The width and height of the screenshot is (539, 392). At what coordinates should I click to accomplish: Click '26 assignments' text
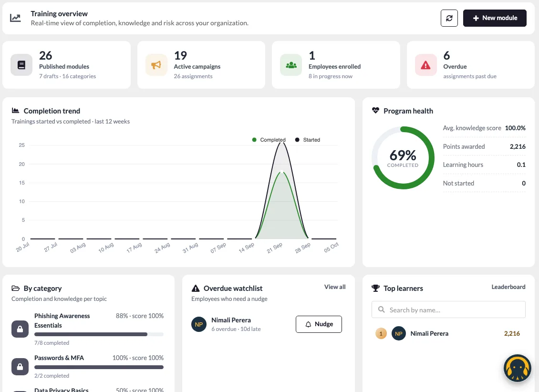coord(193,76)
